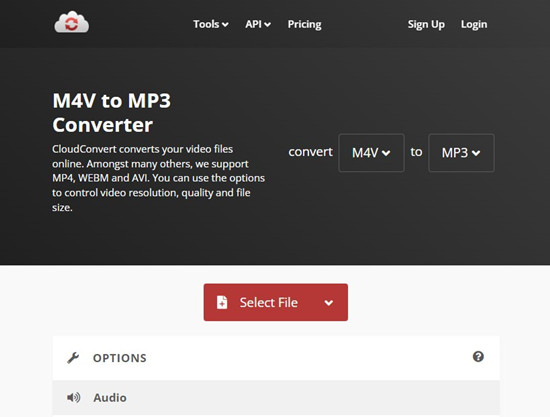The image size is (550, 417).
Task: Expand the Select File source chevron
Action: click(329, 302)
